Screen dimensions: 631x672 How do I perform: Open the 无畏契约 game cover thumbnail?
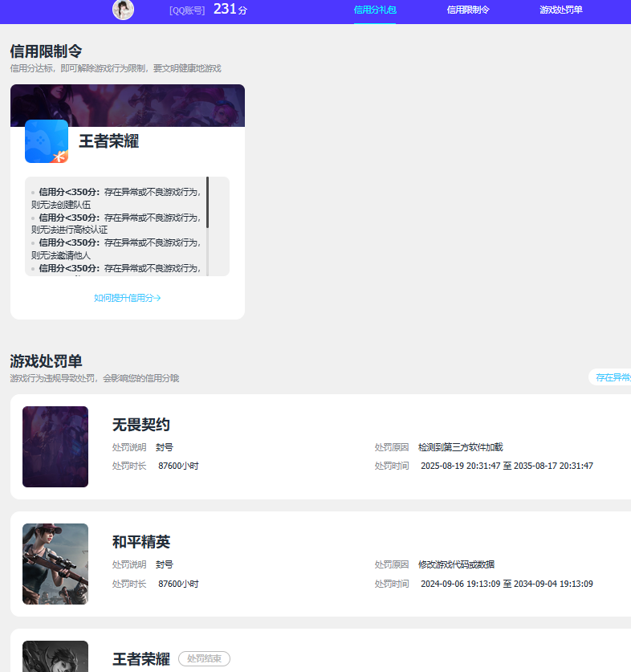(55, 446)
